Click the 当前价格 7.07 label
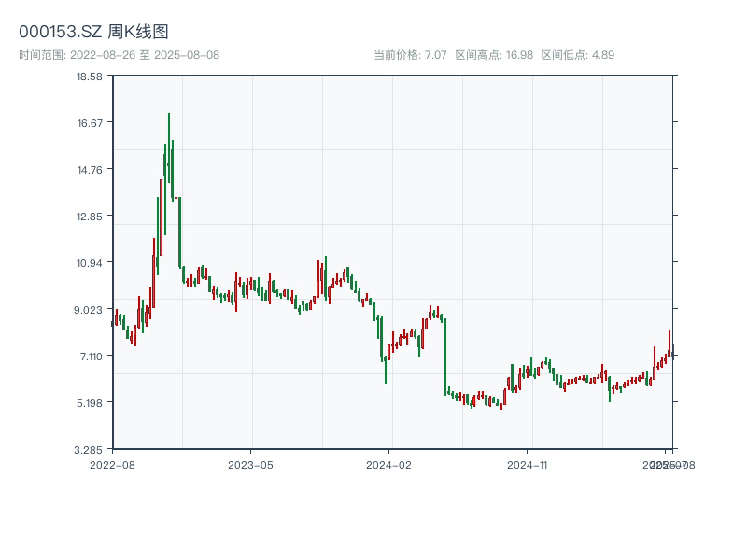The image size is (747, 560). (x=410, y=55)
